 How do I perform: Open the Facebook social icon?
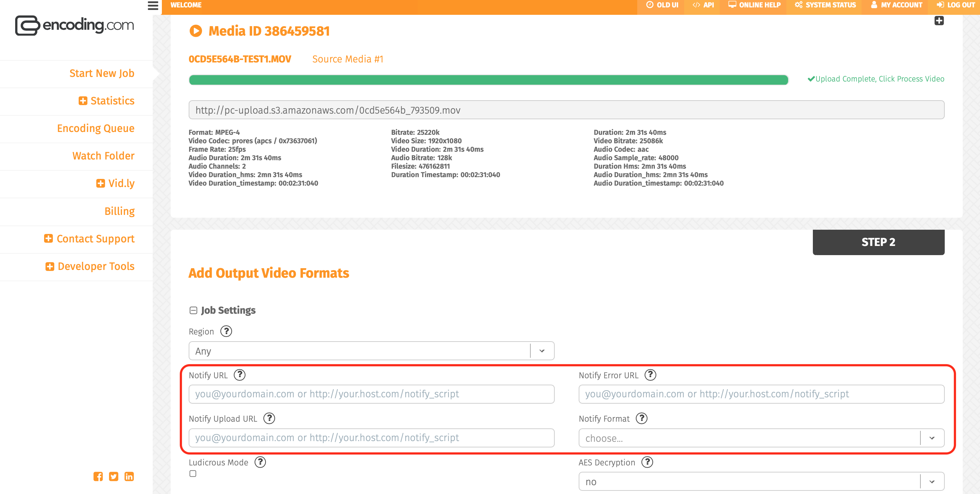[x=98, y=476]
